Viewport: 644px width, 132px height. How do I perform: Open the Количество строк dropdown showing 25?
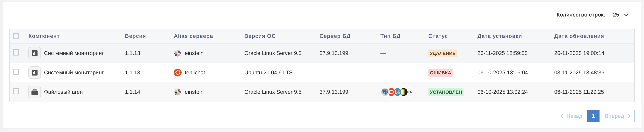(x=620, y=15)
